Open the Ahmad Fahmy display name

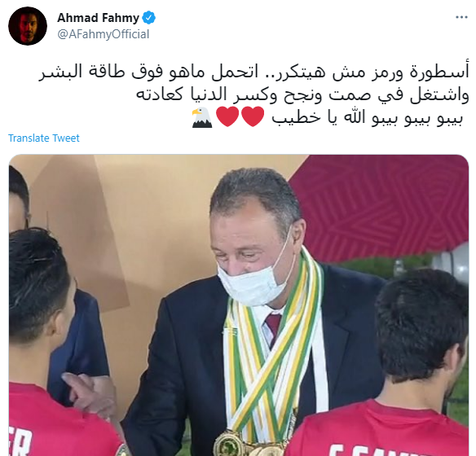coord(98,18)
